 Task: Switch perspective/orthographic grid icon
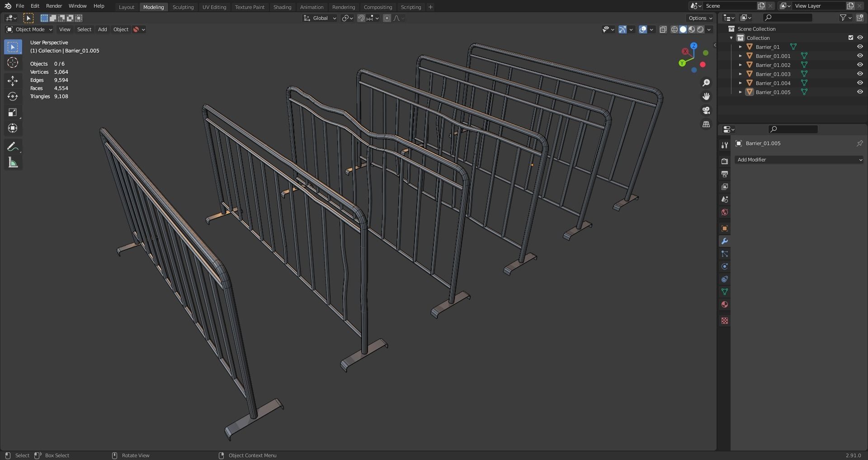tap(706, 124)
